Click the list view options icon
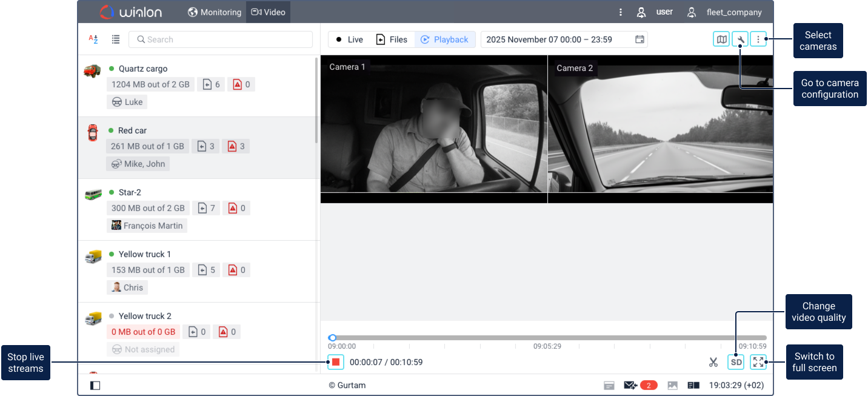The height and width of the screenshot is (396, 868). pos(116,39)
